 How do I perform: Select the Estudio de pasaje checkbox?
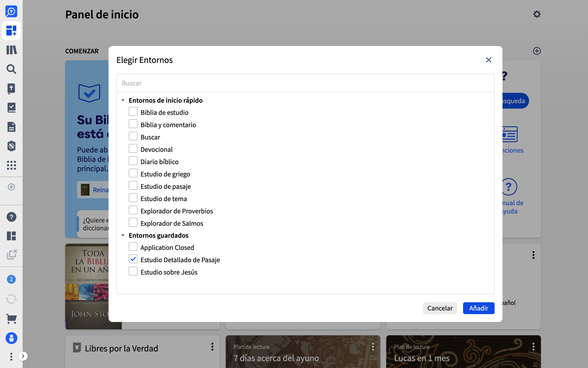[x=133, y=185]
